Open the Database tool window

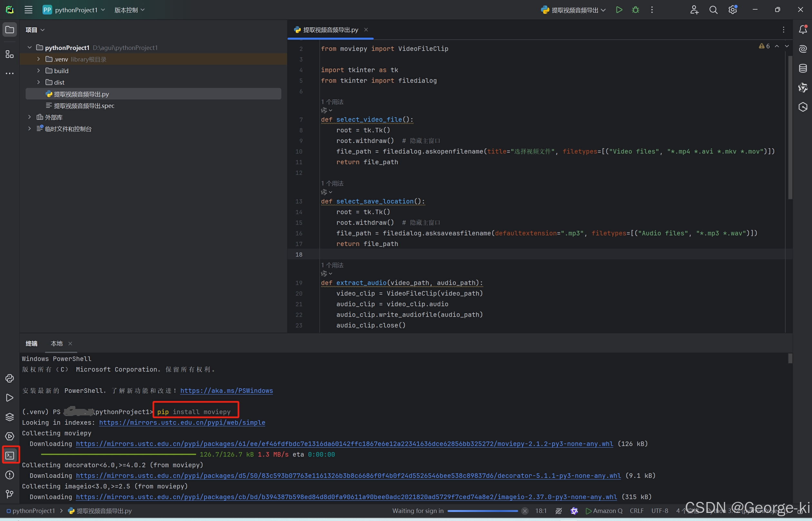click(x=803, y=68)
